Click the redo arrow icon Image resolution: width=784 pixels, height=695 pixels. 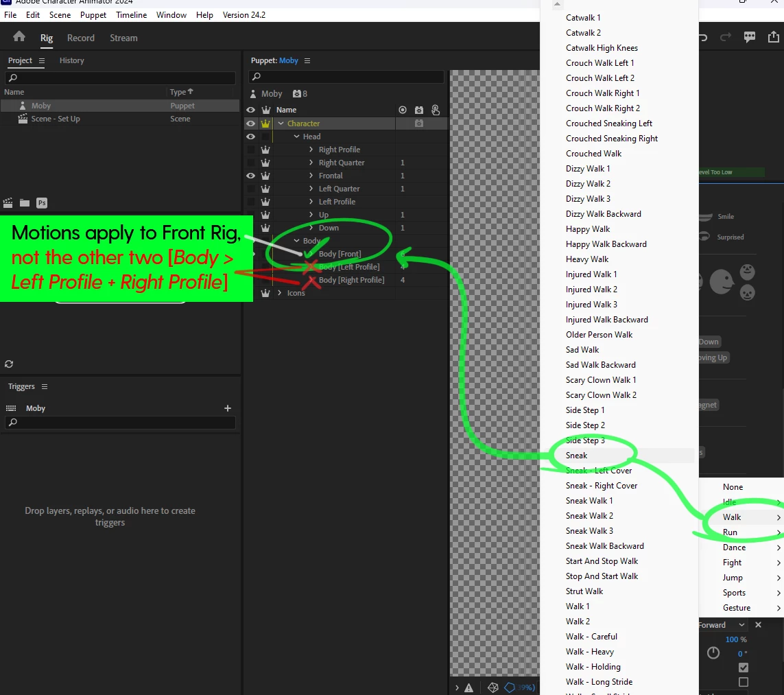click(x=726, y=37)
